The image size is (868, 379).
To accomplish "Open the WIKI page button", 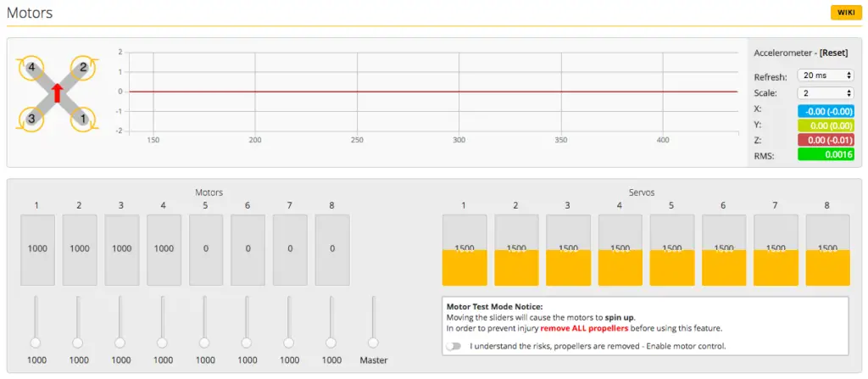I will pos(845,12).
